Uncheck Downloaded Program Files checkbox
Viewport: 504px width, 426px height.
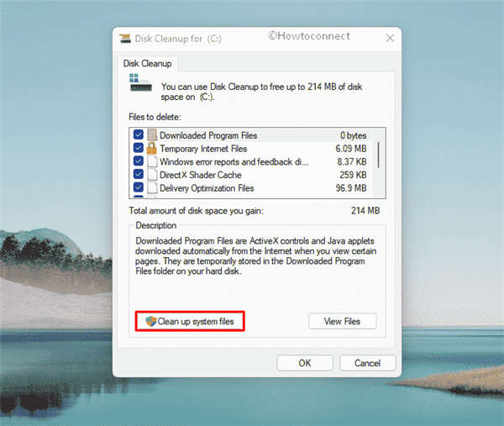139,134
